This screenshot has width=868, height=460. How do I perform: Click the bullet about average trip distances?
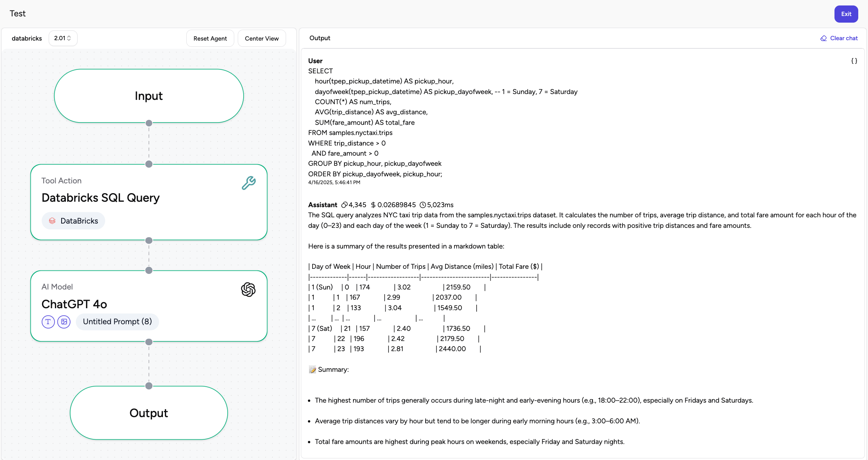(477, 421)
